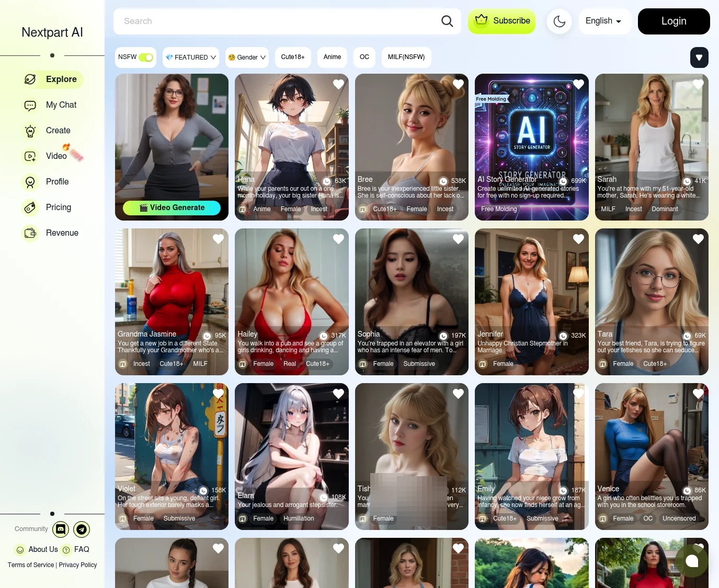The image size is (719, 588).
Task: Favorite the Sarah card with heart
Action: coord(698,84)
